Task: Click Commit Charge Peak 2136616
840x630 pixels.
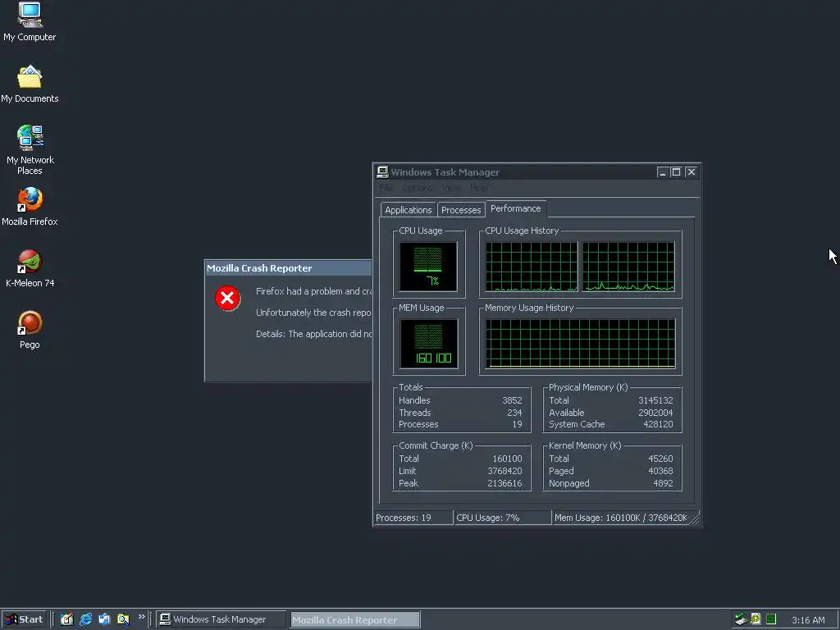Action: (504, 483)
